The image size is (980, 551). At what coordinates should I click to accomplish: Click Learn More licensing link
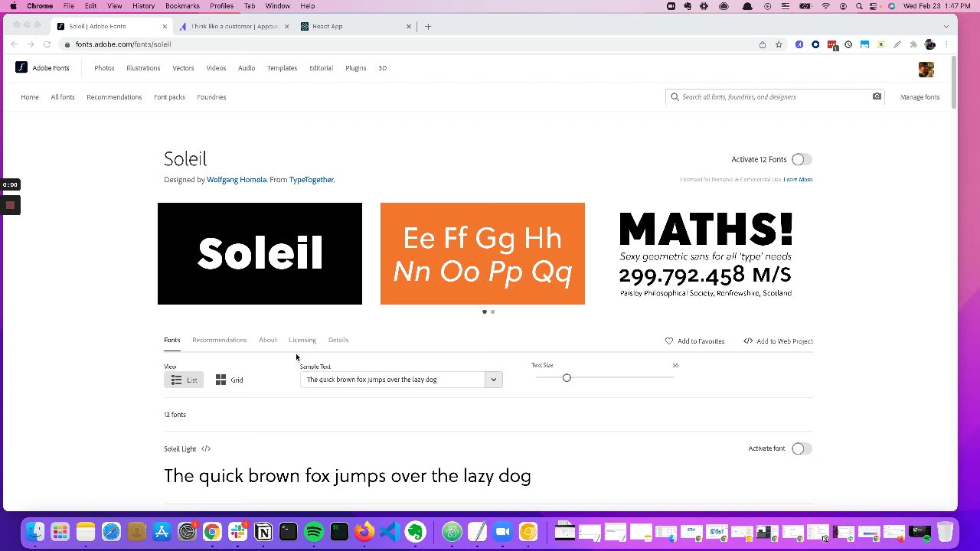click(x=798, y=180)
